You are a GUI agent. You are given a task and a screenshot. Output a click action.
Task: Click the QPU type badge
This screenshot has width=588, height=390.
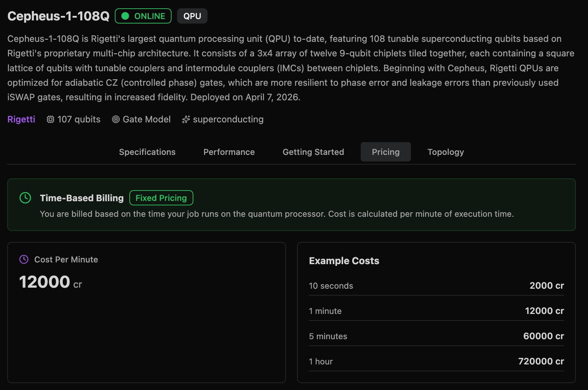coord(192,16)
